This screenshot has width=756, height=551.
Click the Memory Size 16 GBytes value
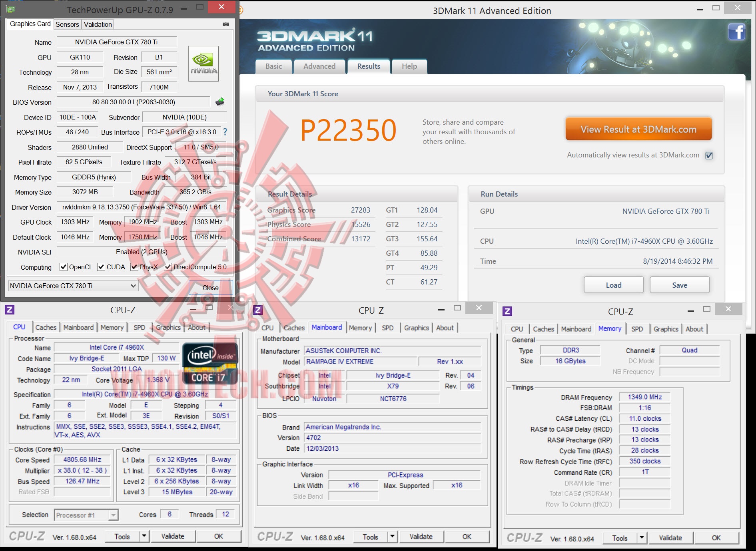(x=570, y=361)
